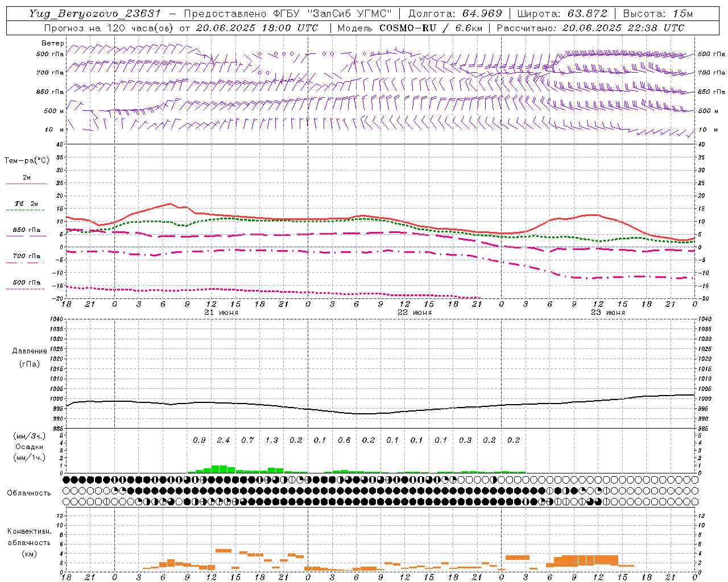Select the Конвективн. convective cloud label

[29, 531]
